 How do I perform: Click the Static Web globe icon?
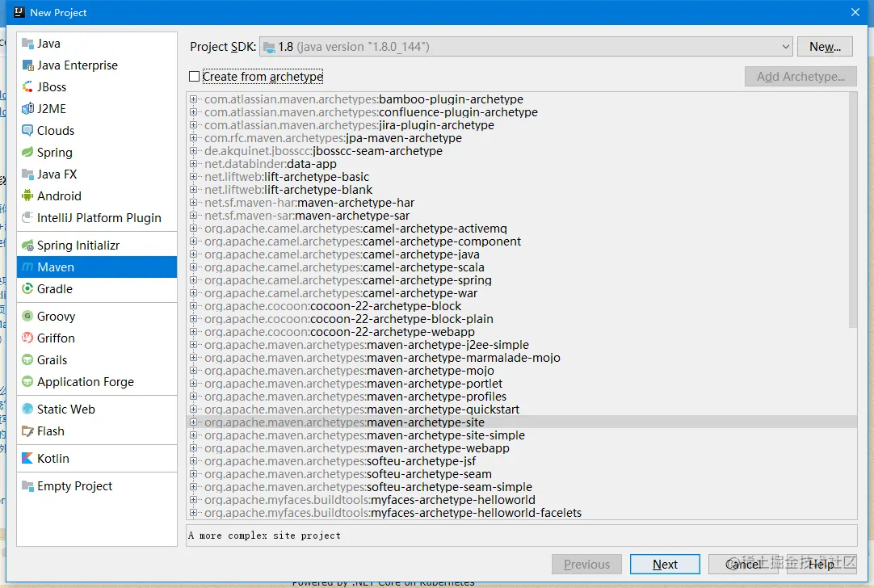pos(27,409)
